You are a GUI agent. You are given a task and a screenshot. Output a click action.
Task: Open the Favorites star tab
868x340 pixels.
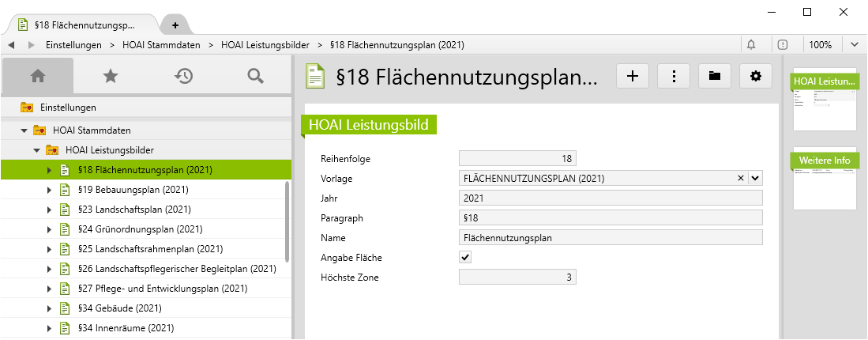111,76
